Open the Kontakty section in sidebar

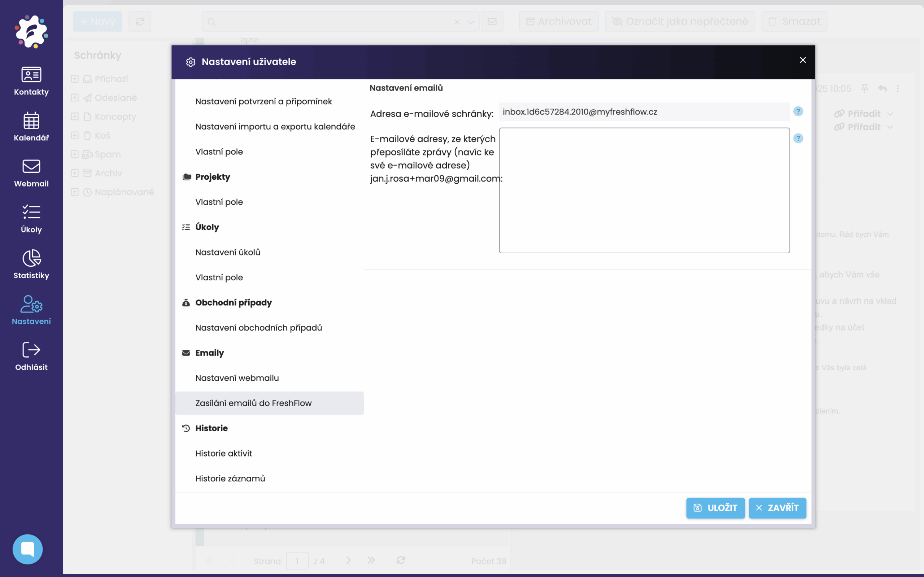[x=31, y=80]
